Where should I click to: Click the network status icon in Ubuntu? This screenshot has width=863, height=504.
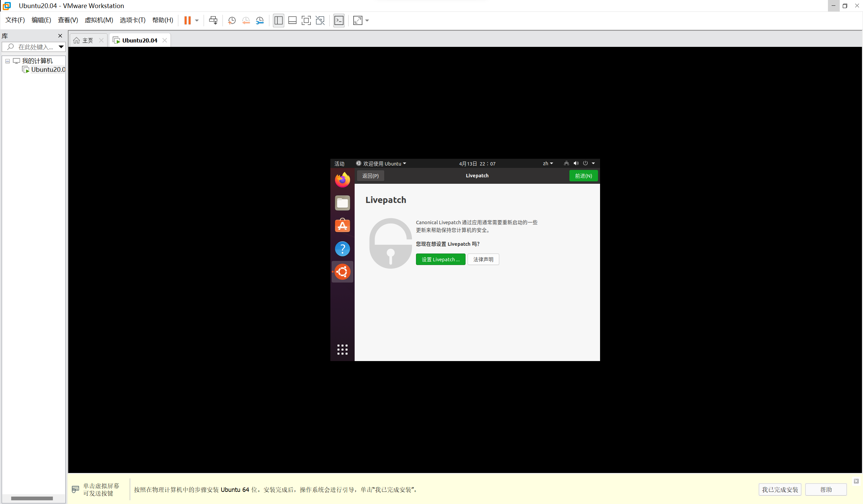coord(566,163)
